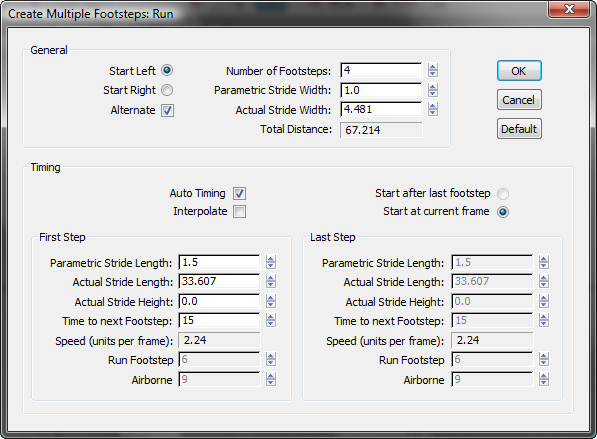Image resolution: width=597 pixels, height=439 pixels.
Task: Toggle the Alternate checkbox
Action: point(168,110)
